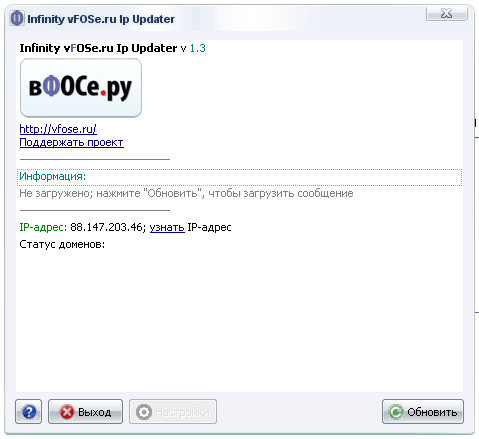Image resolution: width=479 pixels, height=439 pixels.
Task: Click the Статус доменов label
Action: tap(62, 244)
